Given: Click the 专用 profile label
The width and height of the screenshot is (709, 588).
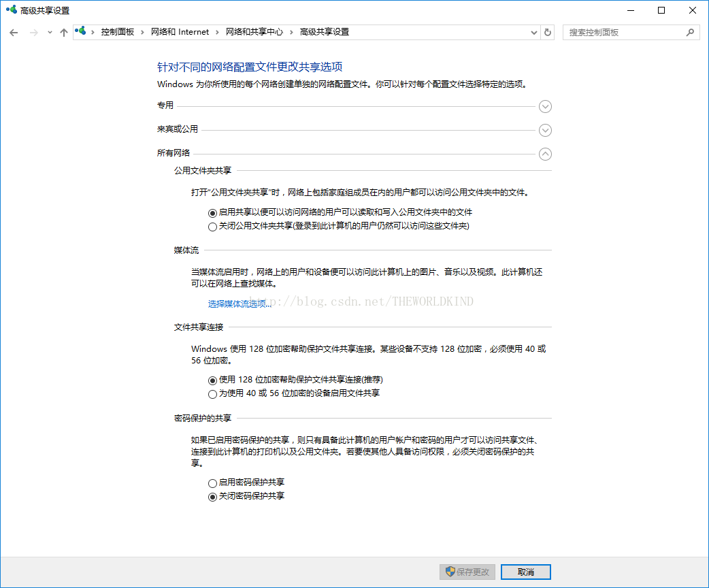Looking at the screenshot, I should click(x=165, y=105).
